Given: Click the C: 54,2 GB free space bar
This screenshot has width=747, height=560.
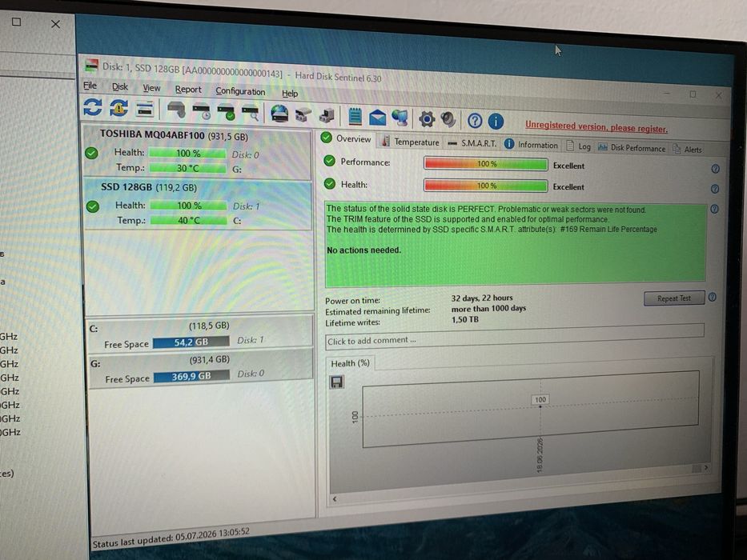Looking at the screenshot, I should (191, 342).
